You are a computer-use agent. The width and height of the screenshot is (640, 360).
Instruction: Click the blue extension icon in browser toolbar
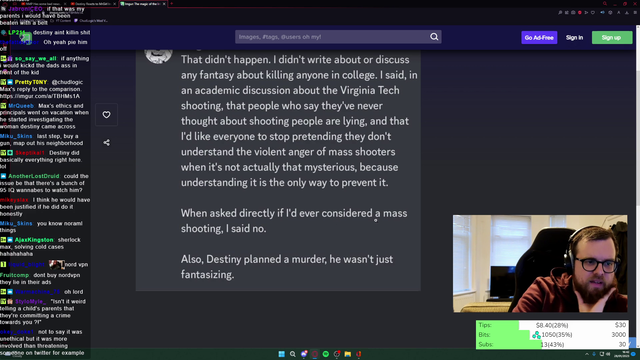(x=602, y=12)
